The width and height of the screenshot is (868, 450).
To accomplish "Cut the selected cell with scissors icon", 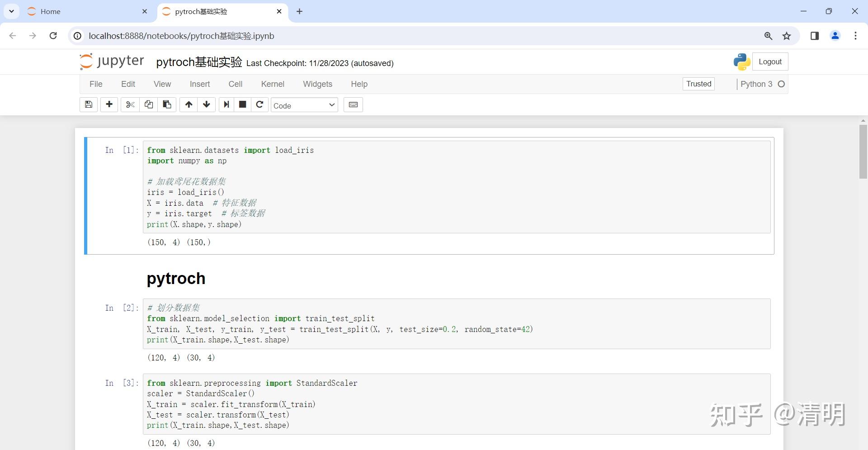I will (x=130, y=104).
